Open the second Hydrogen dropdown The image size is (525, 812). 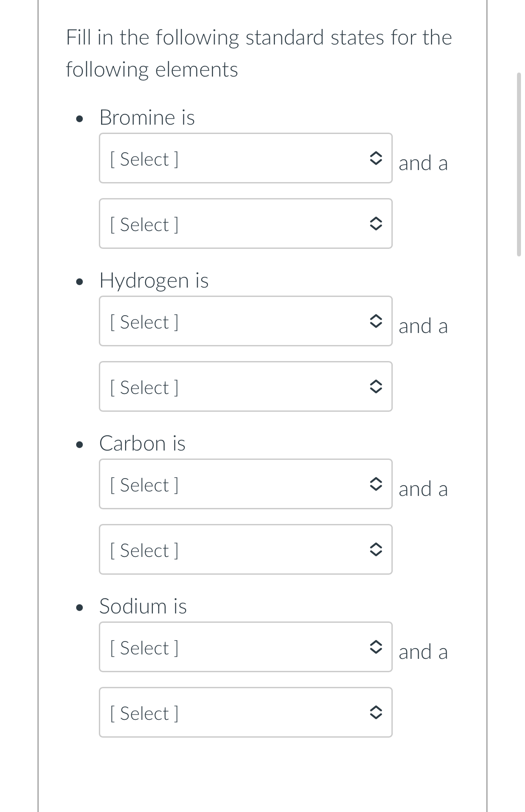coord(245,386)
